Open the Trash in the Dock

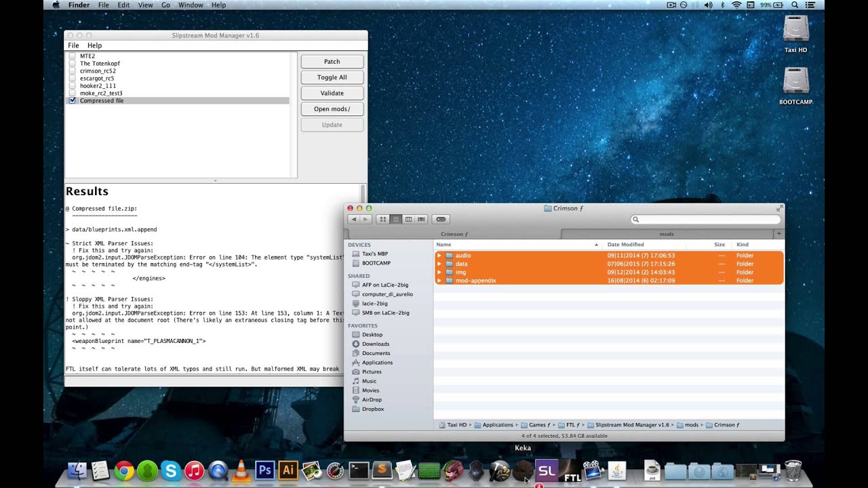(793, 470)
